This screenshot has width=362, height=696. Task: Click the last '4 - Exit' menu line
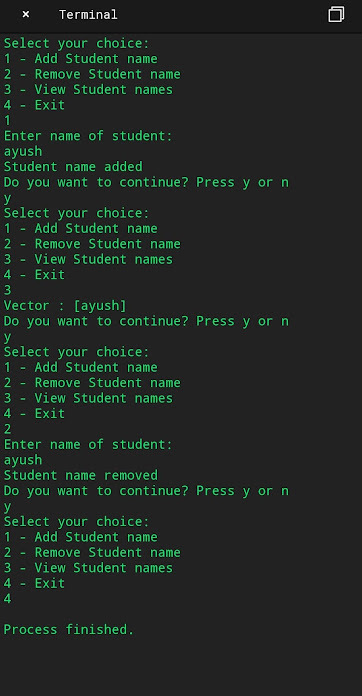pyautogui.click(x=34, y=583)
